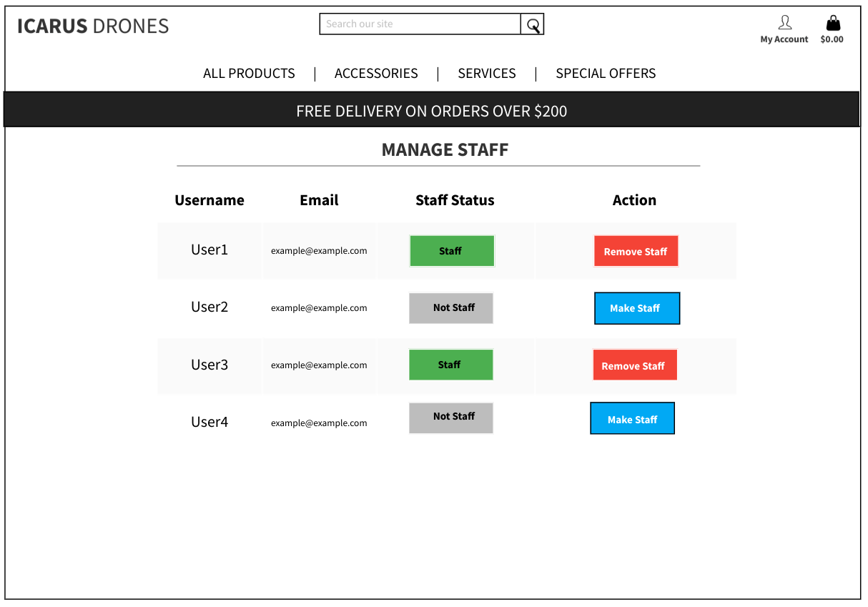868x607 pixels.
Task: Click Remove Staff for User3
Action: 635,365
